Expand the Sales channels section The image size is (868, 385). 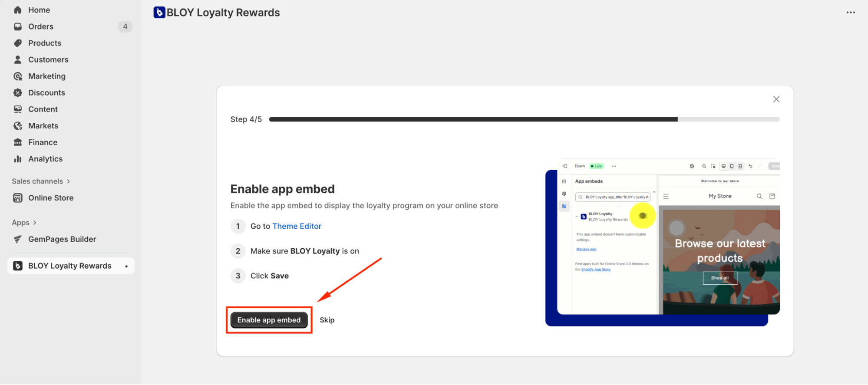click(x=41, y=181)
